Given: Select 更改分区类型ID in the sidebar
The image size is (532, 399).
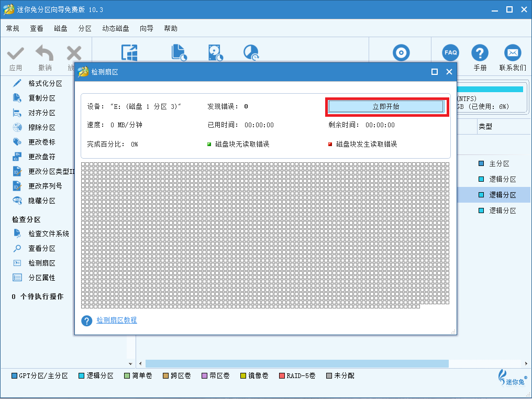Looking at the screenshot, I should (x=43, y=171).
